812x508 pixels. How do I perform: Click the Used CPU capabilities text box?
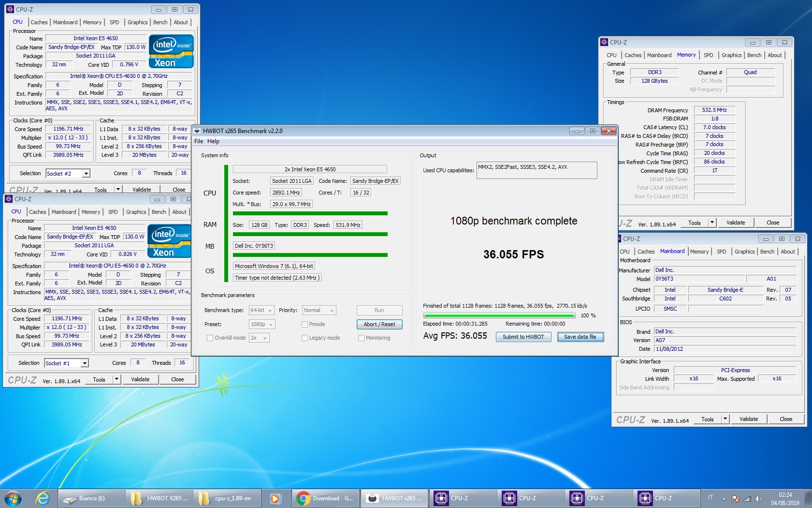point(536,170)
